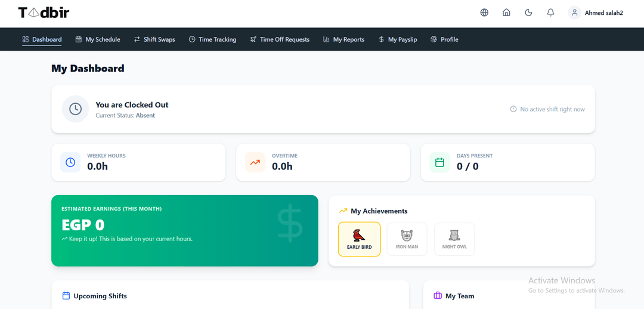This screenshot has height=309, width=644.
Task: Click the Weekly Hours clock icon
Action: click(x=70, y=162)
